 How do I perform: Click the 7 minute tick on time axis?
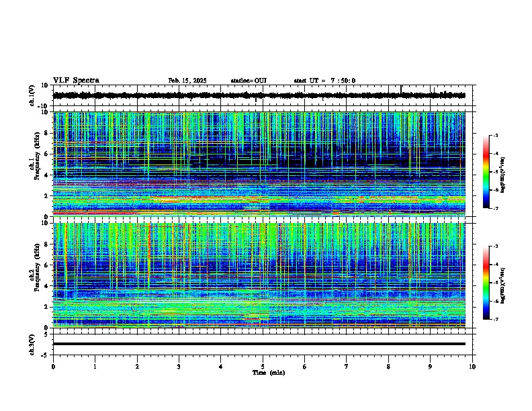pyautogui.click(x=347, y=367)
